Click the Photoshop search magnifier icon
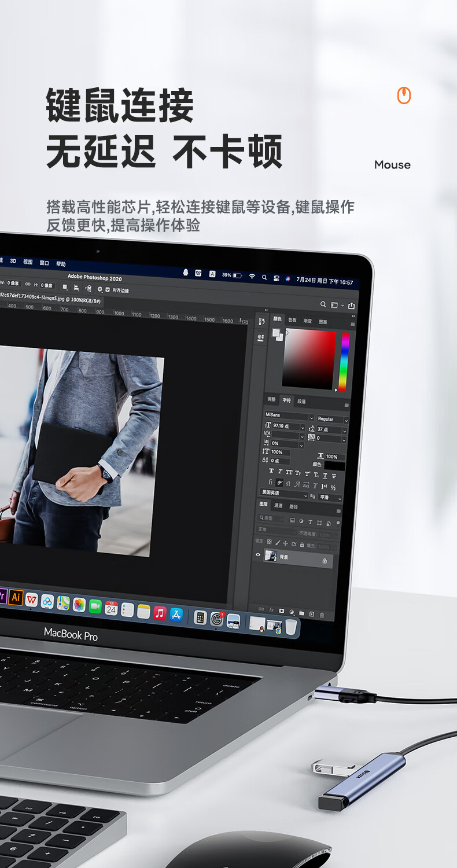The image size is (457, 868). pyautogui.click(x=323, y=304)
